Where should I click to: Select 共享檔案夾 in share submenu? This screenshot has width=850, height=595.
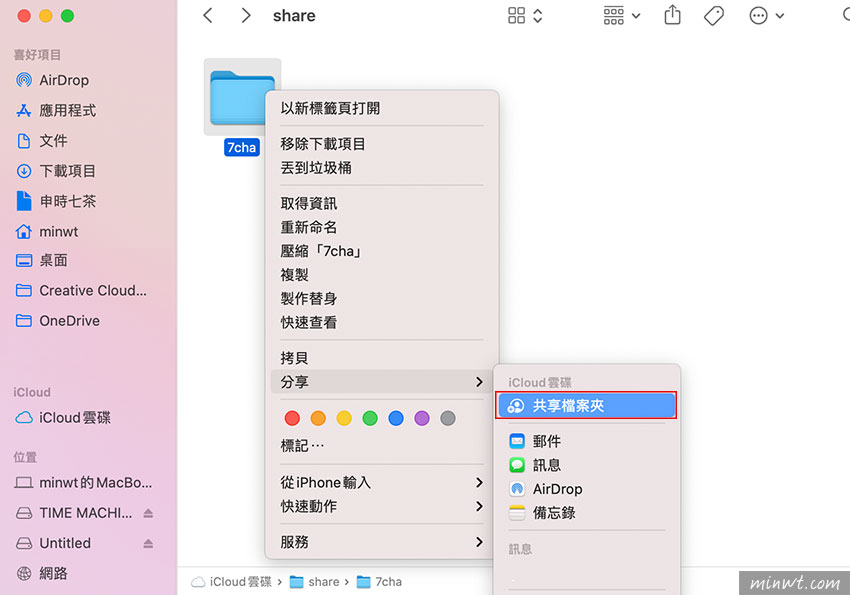[x=586, y=406]
